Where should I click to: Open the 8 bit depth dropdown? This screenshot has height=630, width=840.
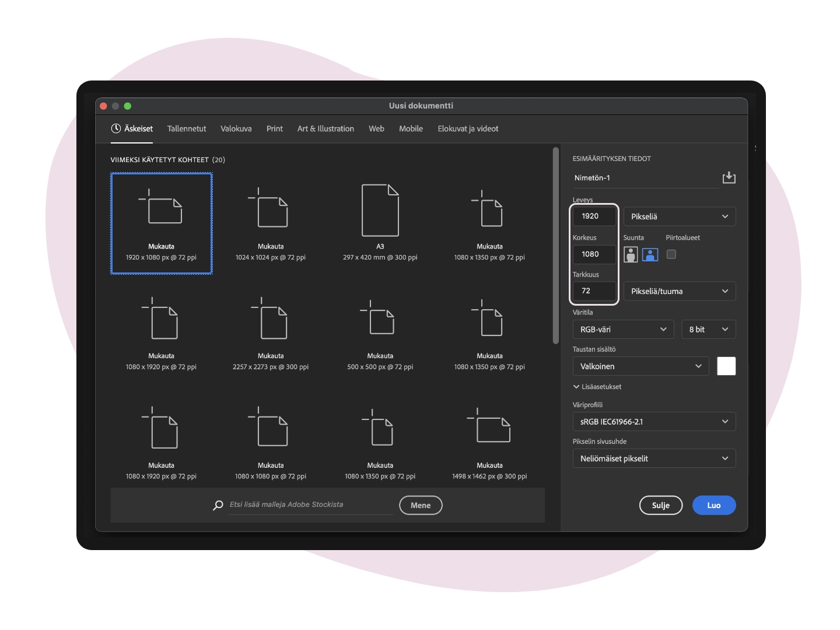[x=709, y=329]
